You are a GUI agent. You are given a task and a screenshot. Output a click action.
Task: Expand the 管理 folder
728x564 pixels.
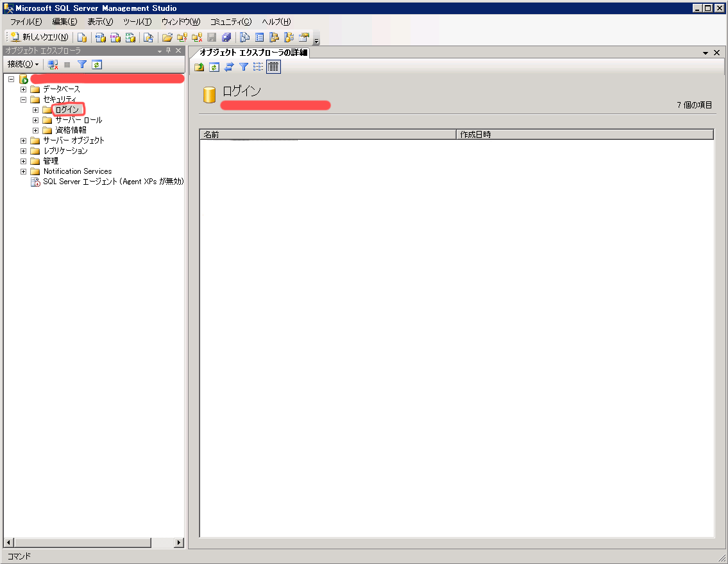click(24, 161)
